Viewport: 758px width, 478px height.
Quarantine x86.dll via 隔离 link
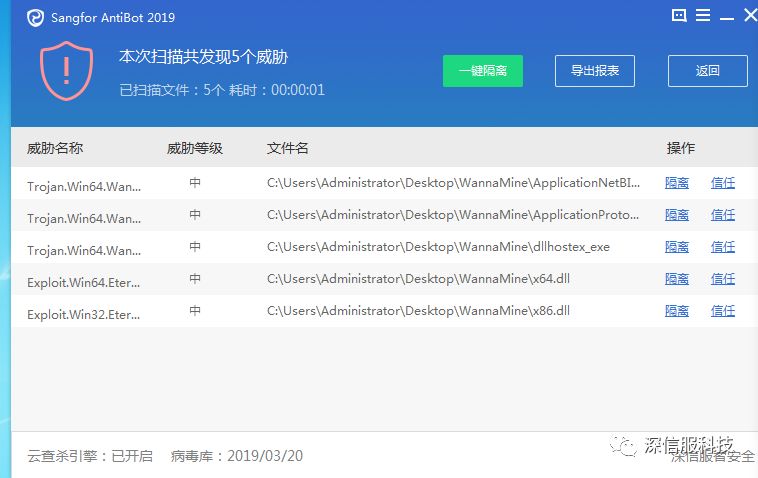677,310
